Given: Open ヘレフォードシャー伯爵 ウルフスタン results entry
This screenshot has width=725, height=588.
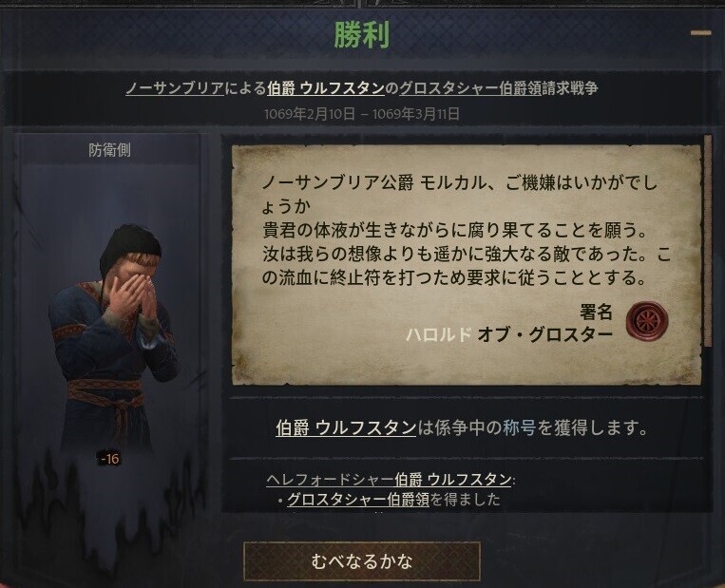Looking at the screenshot, I should (389, 480).
